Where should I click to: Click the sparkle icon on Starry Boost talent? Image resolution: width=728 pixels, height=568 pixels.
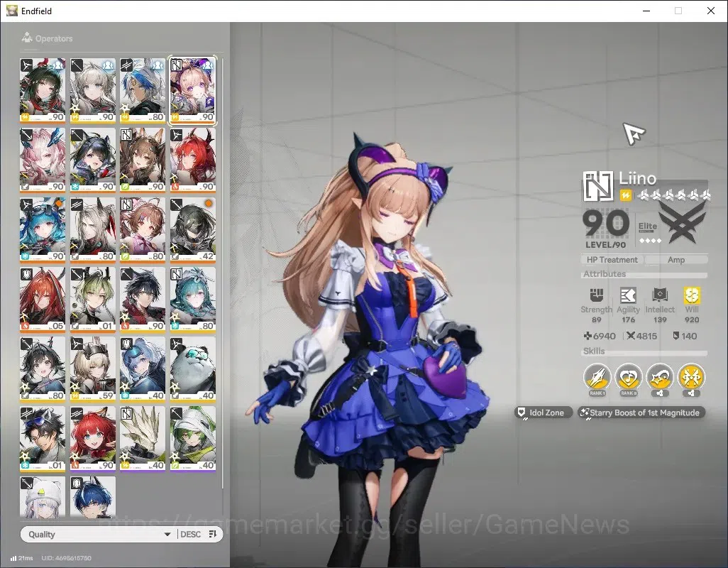click(584, 413)
